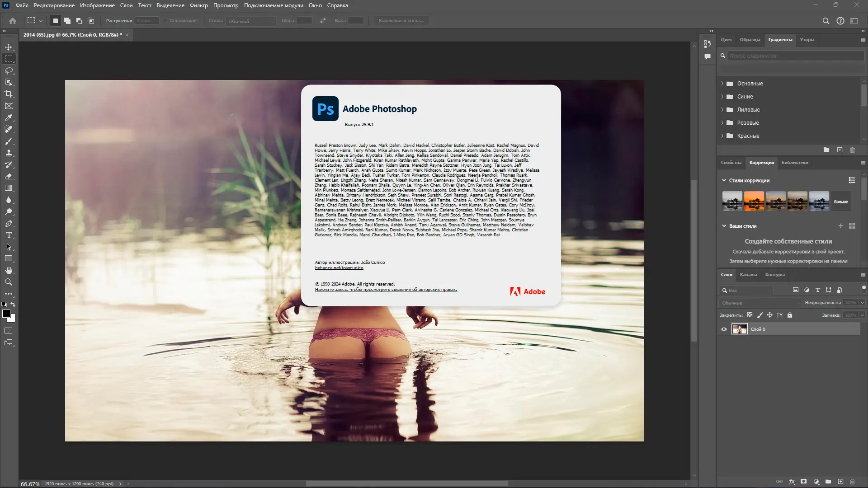The height and width of the screenshot is (488, 868).
Task: Click the Home icon in options bar
Action: 13,21
